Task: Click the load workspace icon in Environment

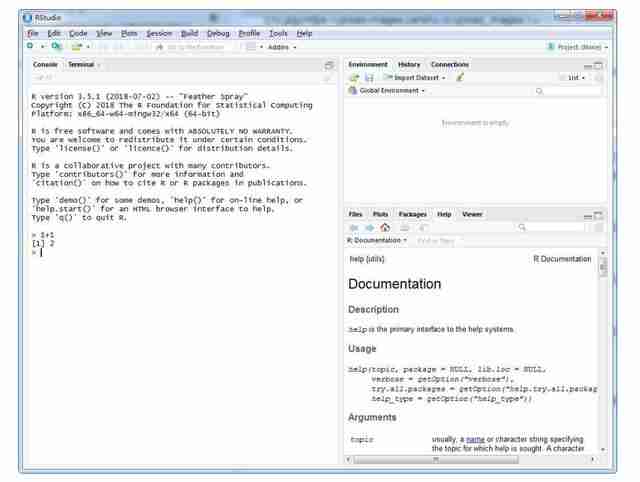Action: pyautogui.click(x=354, y=77)
